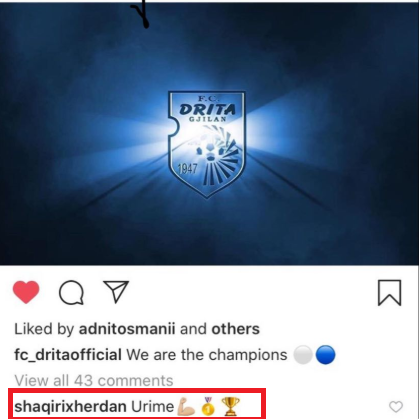This screenshot has width=419, height=419.
Task: Click the white circle emoji in the caption
Action: pyautogui.click(x=303, y=355)
